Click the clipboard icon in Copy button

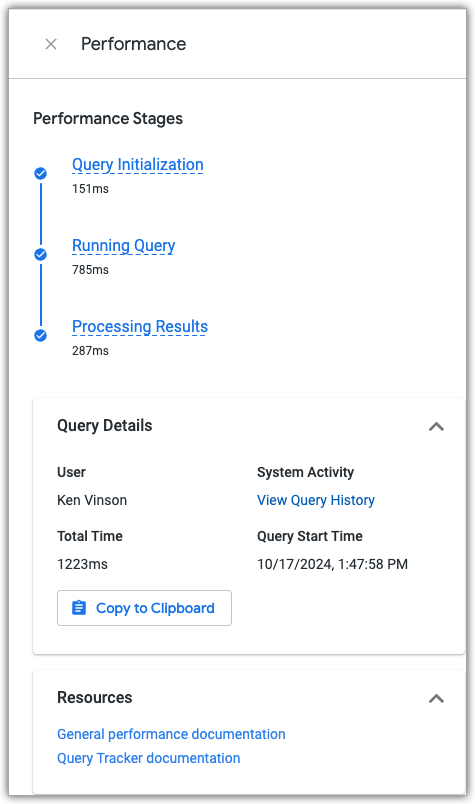coord(78,608)
